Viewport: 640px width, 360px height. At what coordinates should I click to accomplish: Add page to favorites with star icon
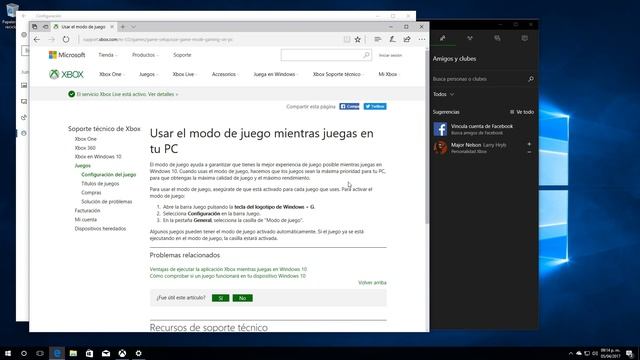[x=358, y=40]
